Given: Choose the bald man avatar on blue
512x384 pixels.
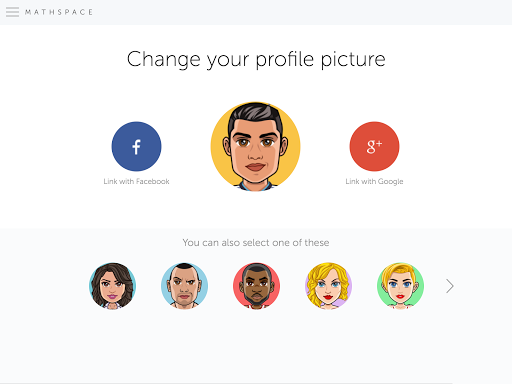Looking at the screenshot, I should pos(184,286).
